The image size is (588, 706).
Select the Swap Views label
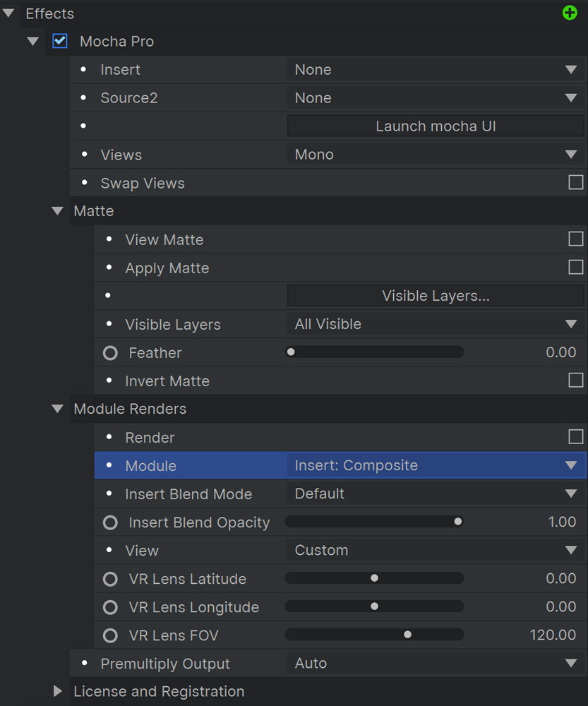[x=143, y=184]
